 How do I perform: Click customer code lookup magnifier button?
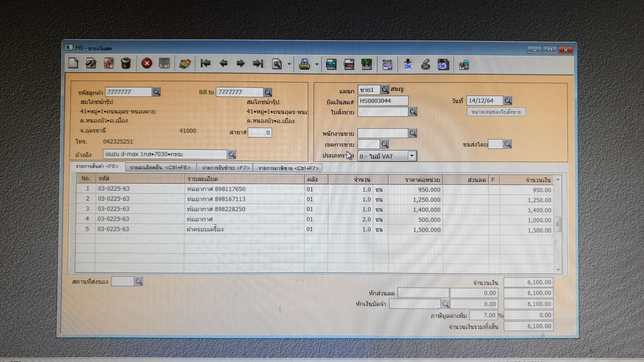coord(156,92)
